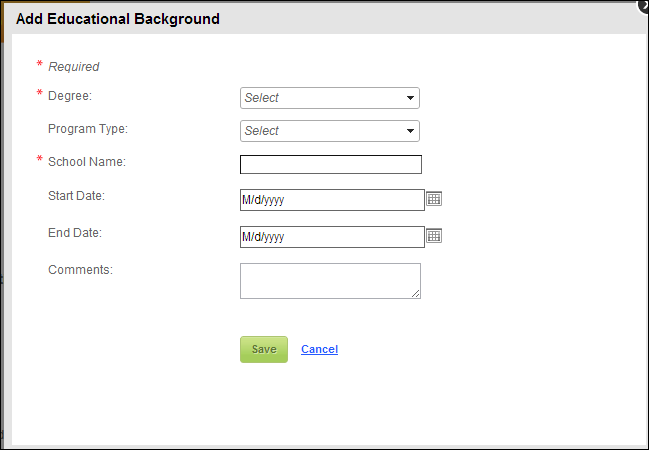
Task: Open the Program Type select box
Action: 330,131
